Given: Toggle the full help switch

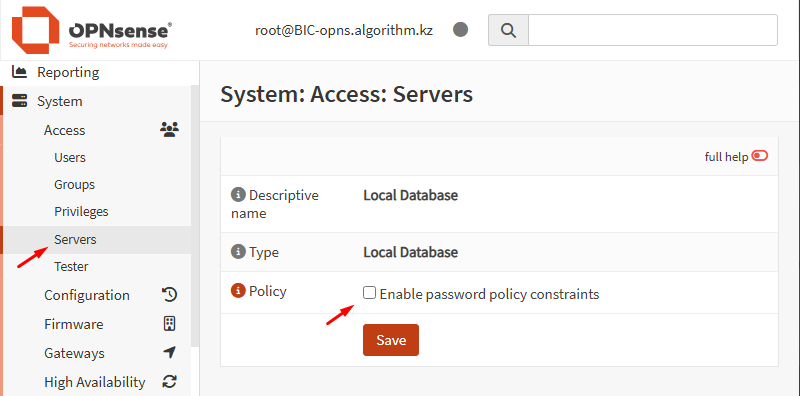Looking at the screenshot, I should pyautogui.click(x=760, y=156).
